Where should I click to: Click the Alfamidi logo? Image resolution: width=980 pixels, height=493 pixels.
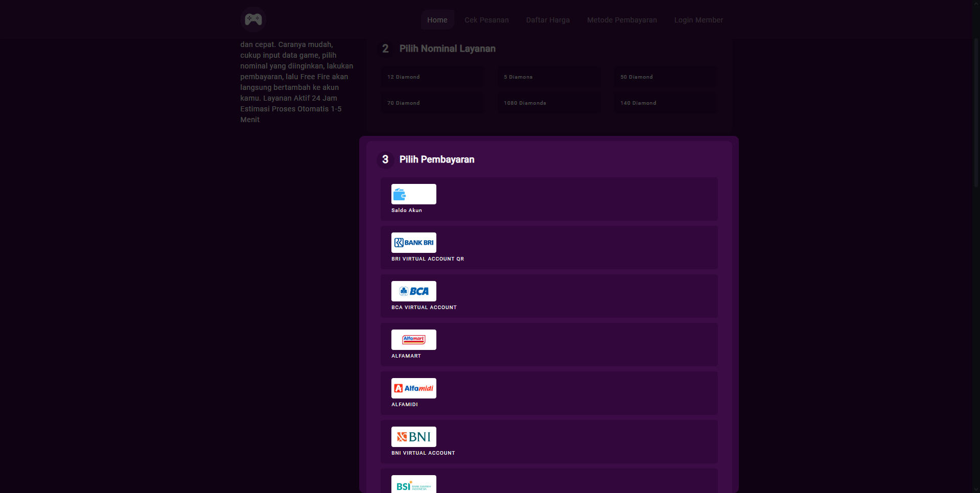click(x=414, y=388)
